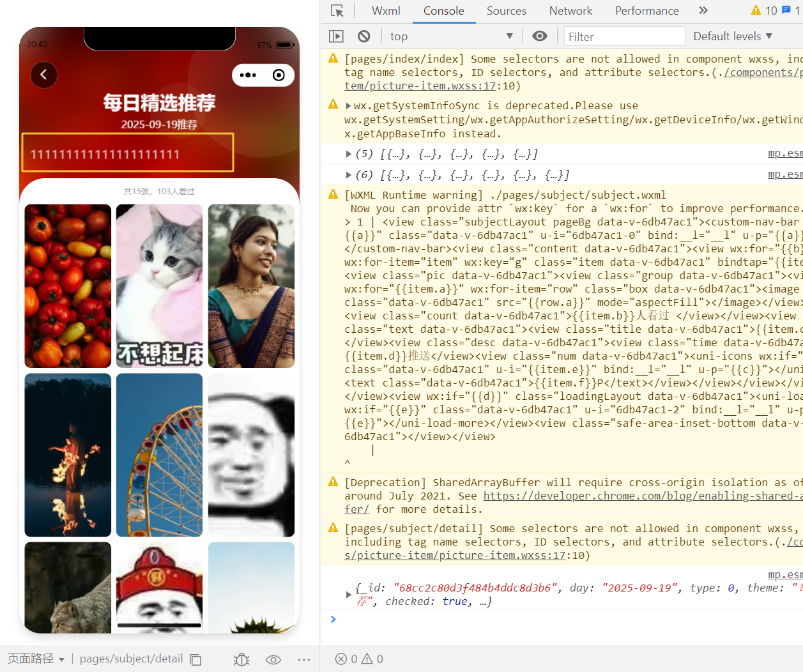Click the element inspector arrow icon
The height and width of the screenshot is (672, 803).
pyautogui.click(x=337, y=11)
